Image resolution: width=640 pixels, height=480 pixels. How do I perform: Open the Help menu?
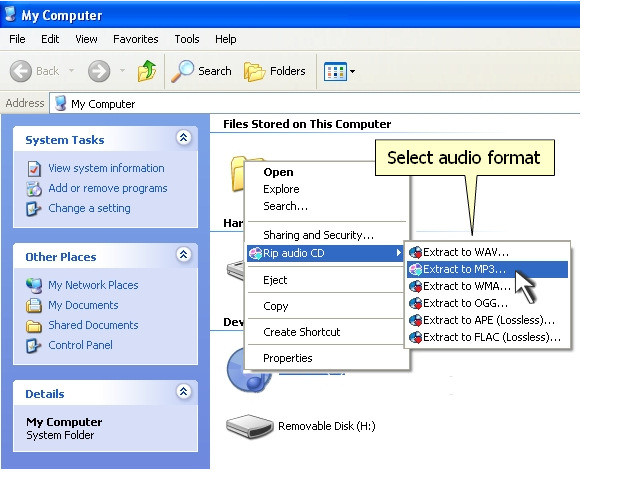point(226,39)
